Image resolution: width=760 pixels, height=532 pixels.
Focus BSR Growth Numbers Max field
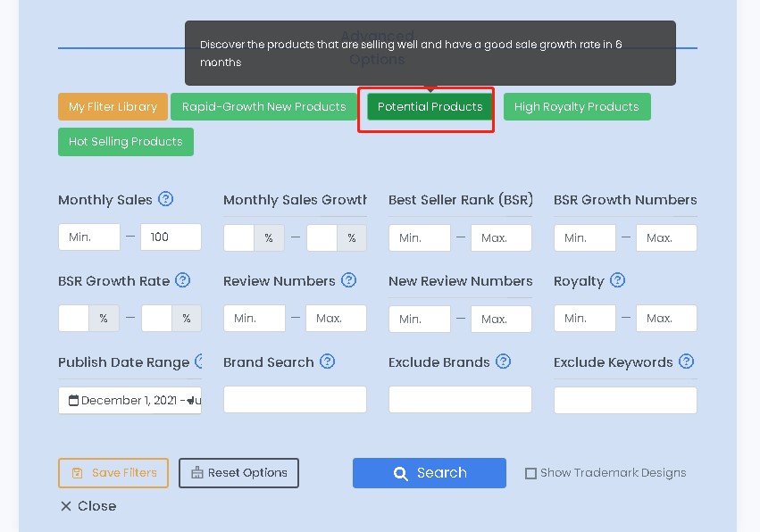click(x=666, y=238)
